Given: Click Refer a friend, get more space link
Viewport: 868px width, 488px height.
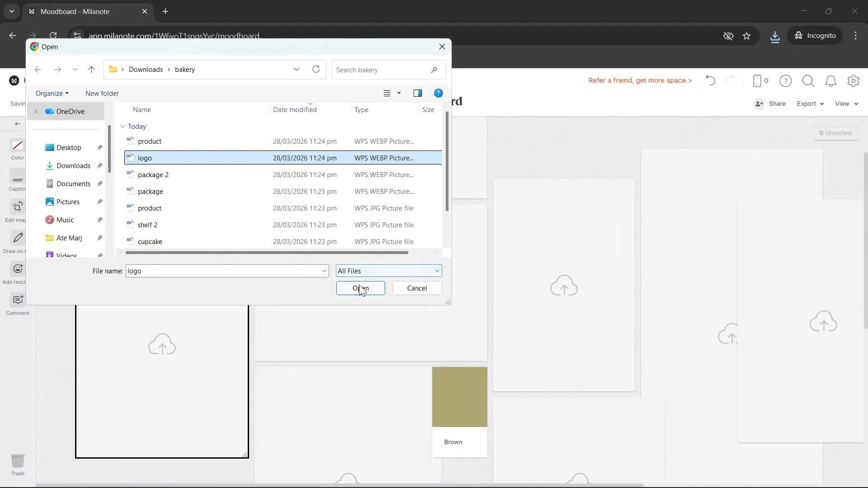Looking at the screenshot, I should click(640, 80).
